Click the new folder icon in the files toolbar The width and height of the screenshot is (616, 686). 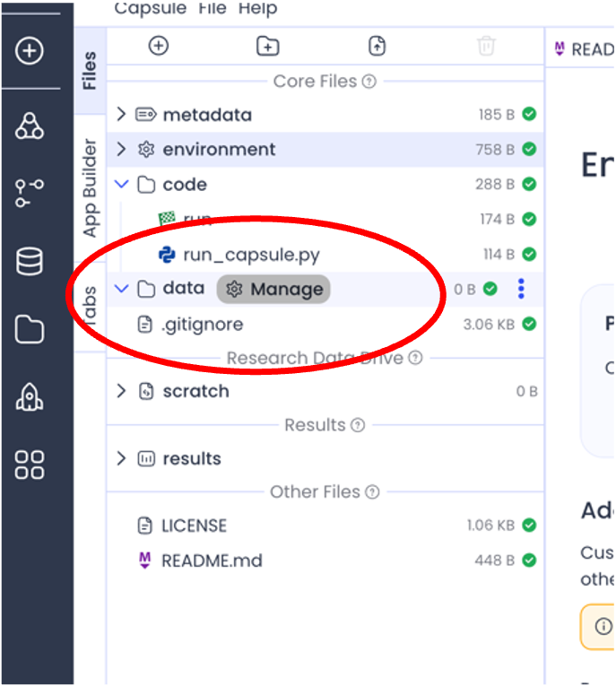tap(267, 46)
